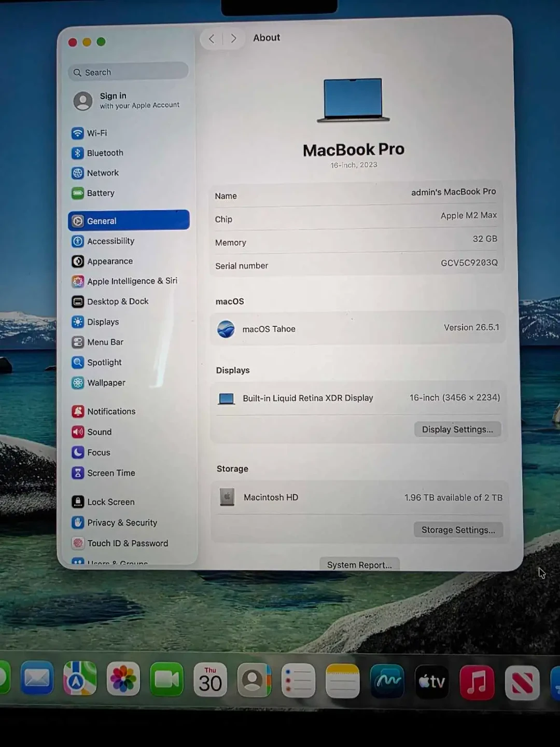
Task: Open Music from the Dock
Action: pyautogui.click(x=477, y=682)
